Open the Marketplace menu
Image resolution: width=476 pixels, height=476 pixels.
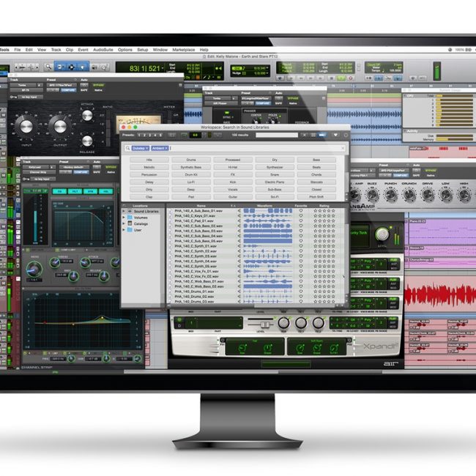pyautogui.click(x=183, y=50)
